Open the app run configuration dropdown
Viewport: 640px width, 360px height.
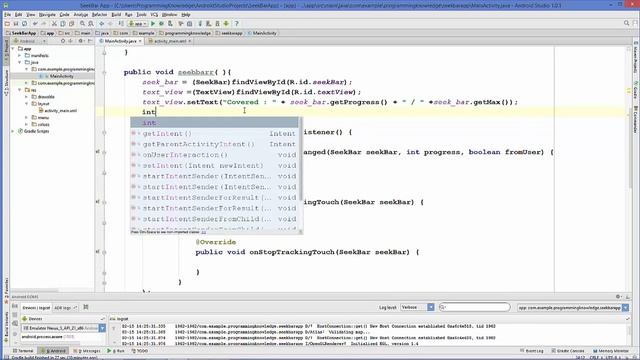[x=138, y=24]
